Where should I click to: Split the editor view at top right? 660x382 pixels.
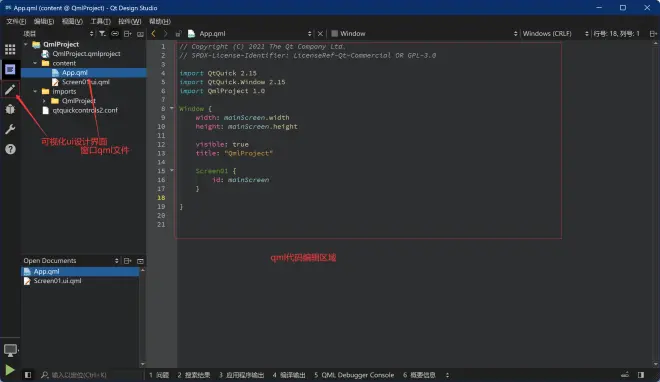tap(653, 34)
